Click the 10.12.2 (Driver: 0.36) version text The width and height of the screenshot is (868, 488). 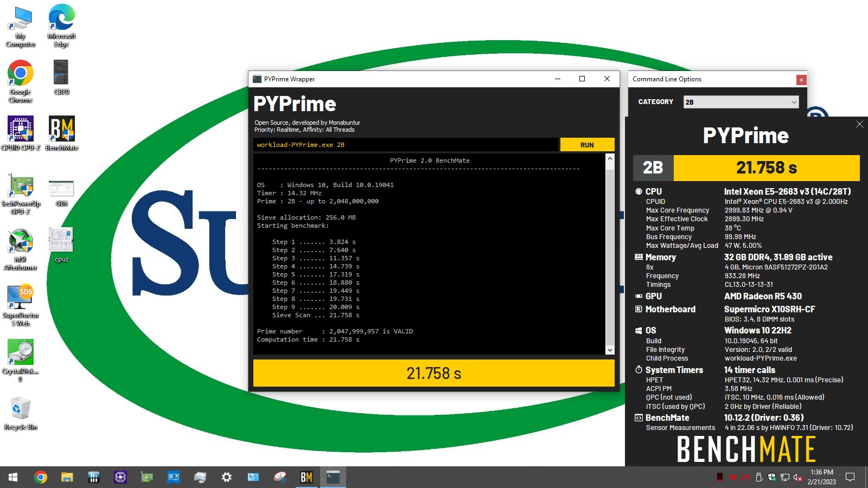763,418
